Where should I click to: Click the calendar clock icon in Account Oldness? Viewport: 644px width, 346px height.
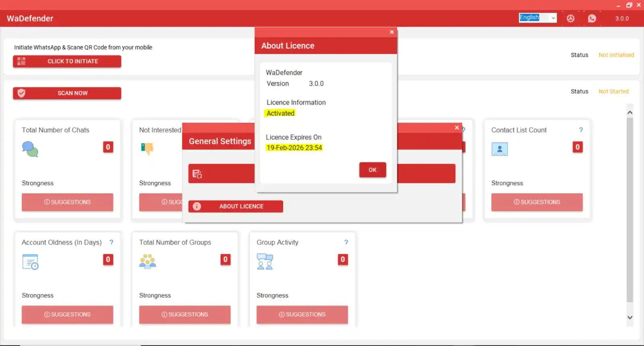(x=30, y=262)
